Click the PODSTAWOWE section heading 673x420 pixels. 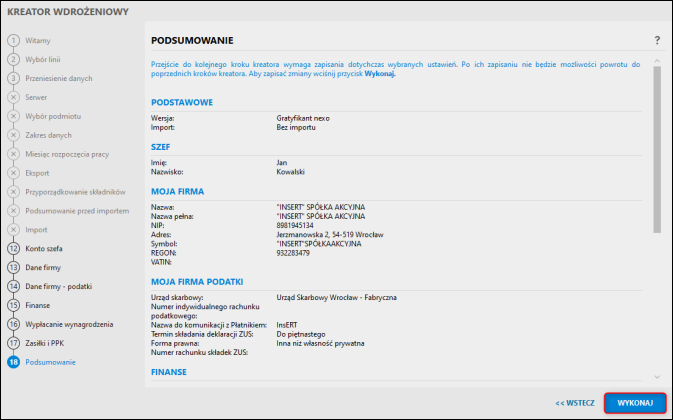(182, 102)
